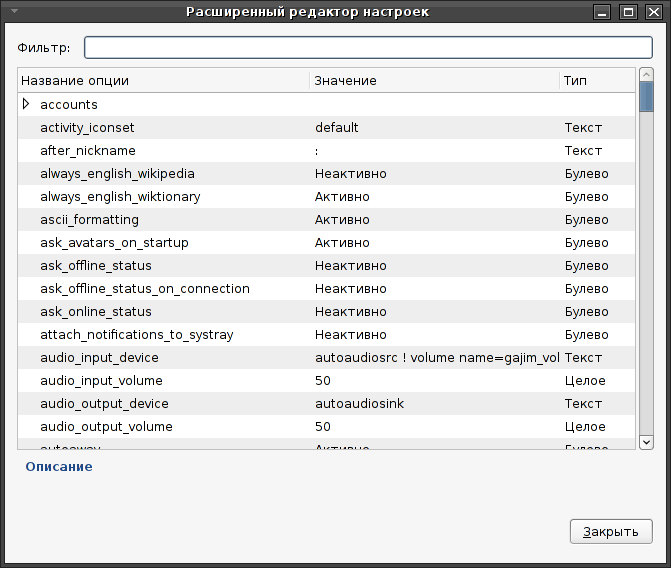This screenshot has width=671, height=568.
Task: Toggle ask_offline_status value Неактивно
Action: click(350, 266)
